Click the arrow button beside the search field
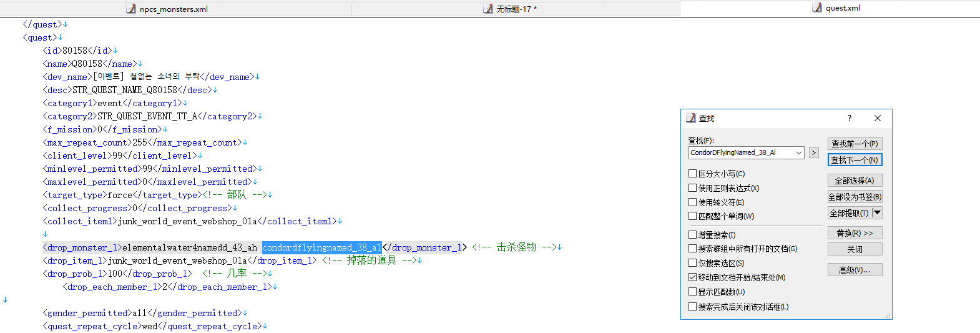The image size is (980, 333). coord(813,152)
